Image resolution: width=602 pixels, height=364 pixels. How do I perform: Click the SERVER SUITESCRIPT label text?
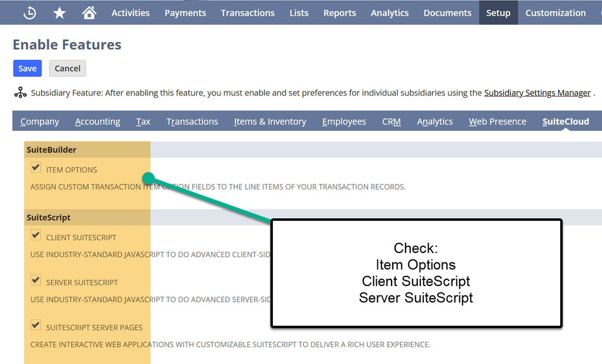click(82, 282)
